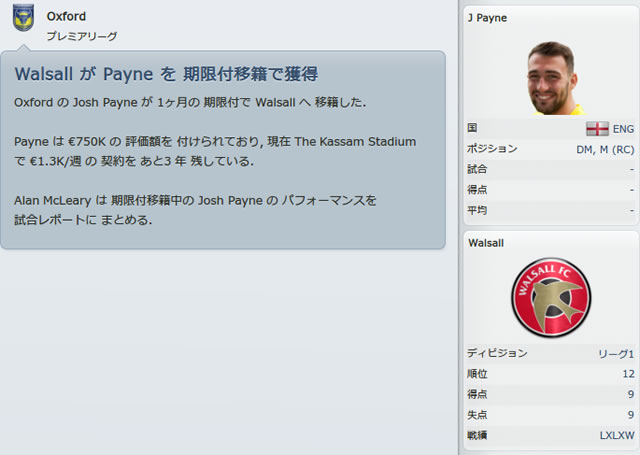The image size is (640, 455).
Task: Click the €750K valuation paragraph
Action: pos(215,151)
